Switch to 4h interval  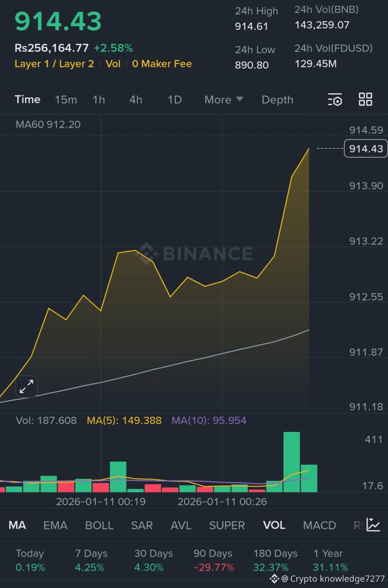tap(136, 99)
